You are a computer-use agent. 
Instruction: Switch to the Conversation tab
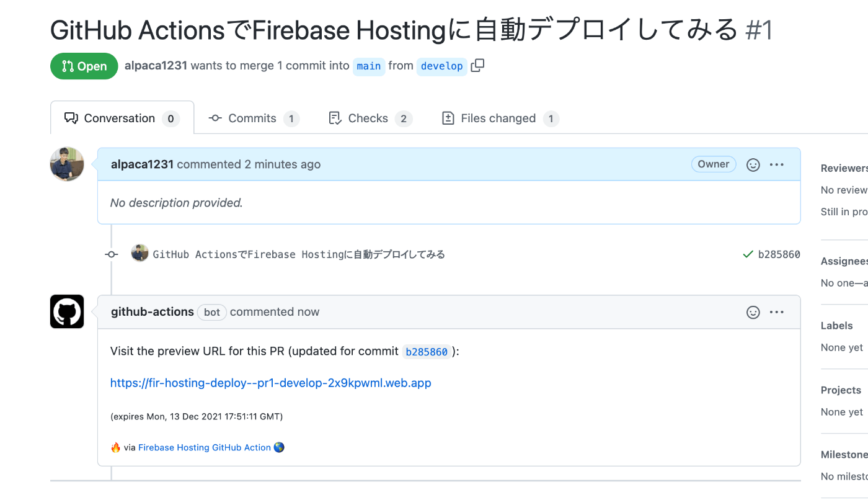coord(122,118)
